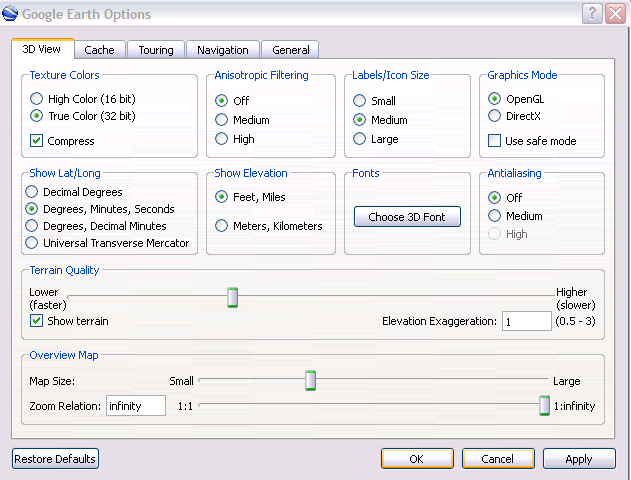Select Universal Transverse Mercator format
631x480 pixels.
click(33, 243)
